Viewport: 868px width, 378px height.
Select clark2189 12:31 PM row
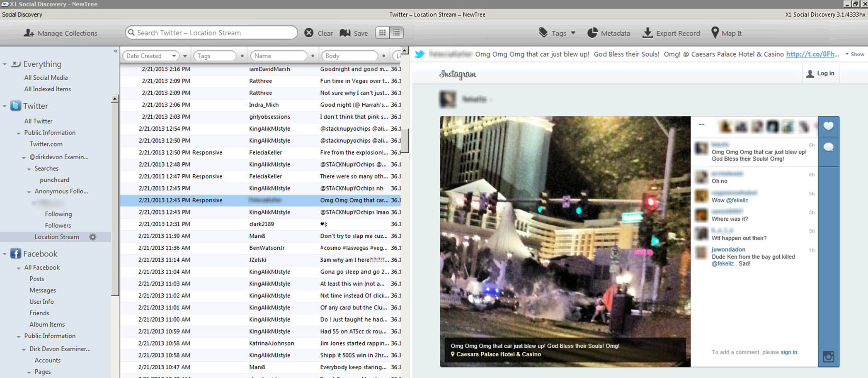click(x=260, y=224)
